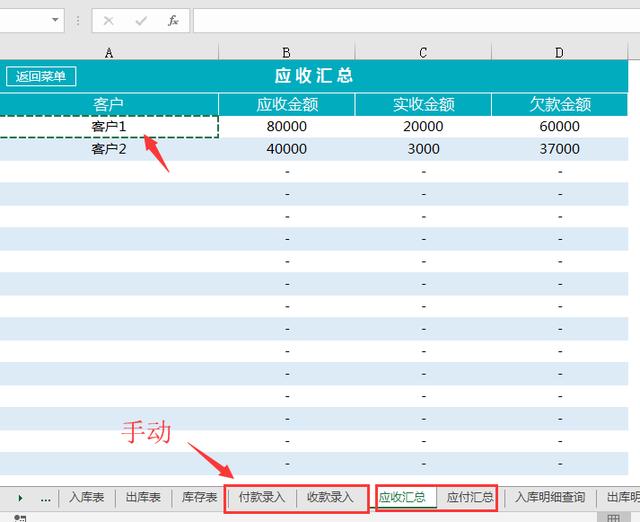Screen dimensions: 640x522
Task: Select the 实收金额 header cell
Action: [x=423, y=104]
